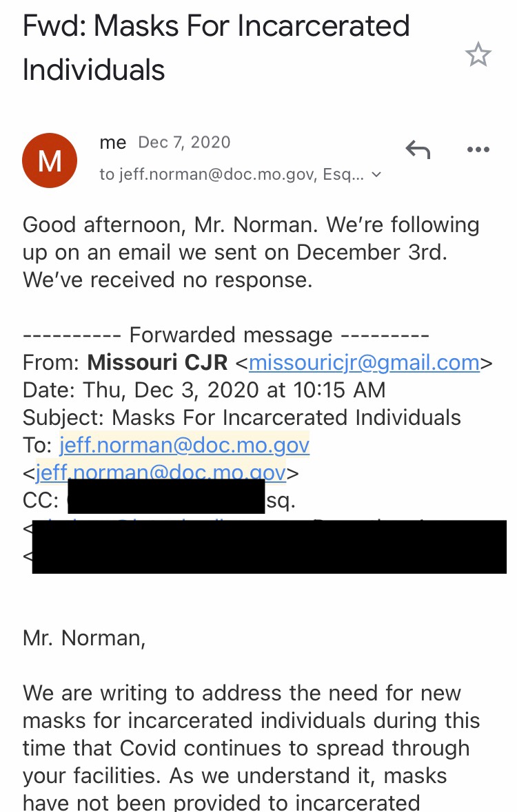This screenshot has height=812, width=517.
Task: Star this forwarded email
Action: click(x=478, y=54)
